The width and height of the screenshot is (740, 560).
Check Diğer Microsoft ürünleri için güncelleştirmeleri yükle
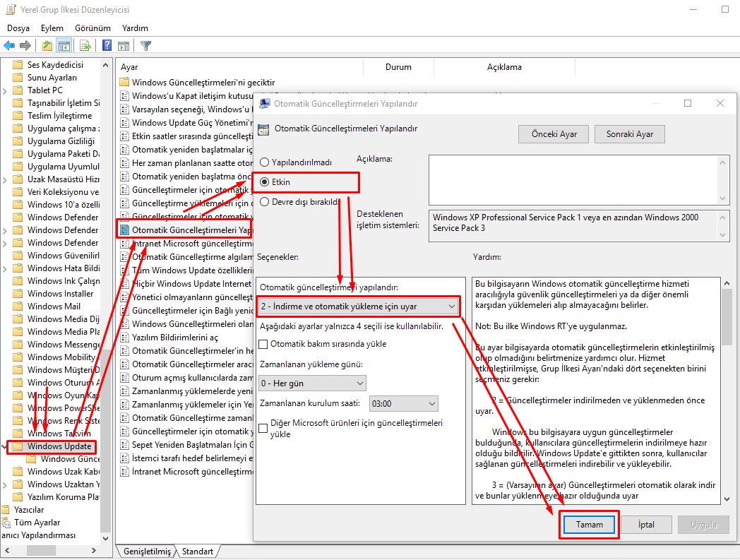pyautogui.click(x=263, y=429)
